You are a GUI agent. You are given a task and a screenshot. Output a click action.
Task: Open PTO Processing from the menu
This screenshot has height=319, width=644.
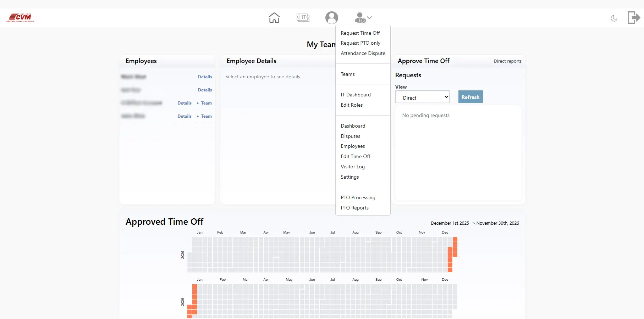point(358,197)
